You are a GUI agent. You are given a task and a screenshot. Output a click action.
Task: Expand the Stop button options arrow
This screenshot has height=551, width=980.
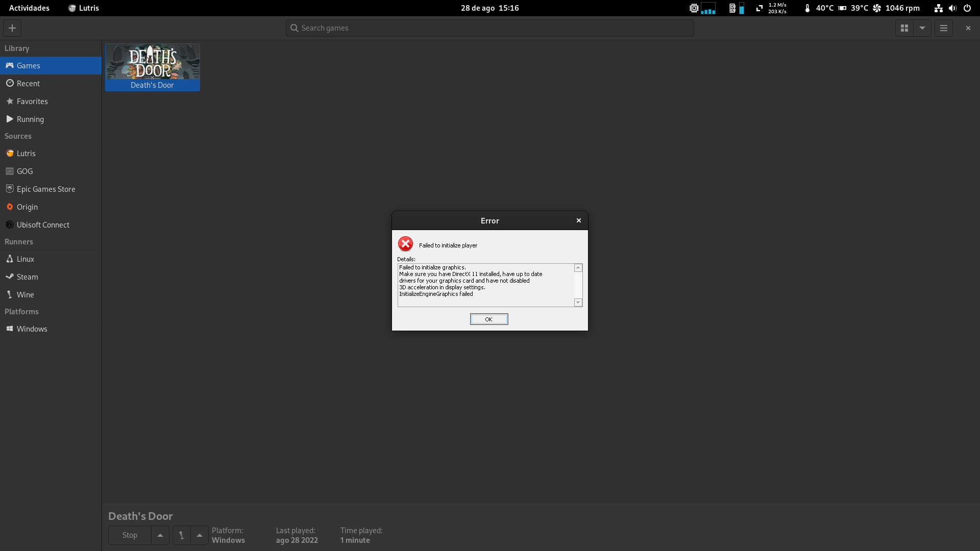[x=160, y=535]
